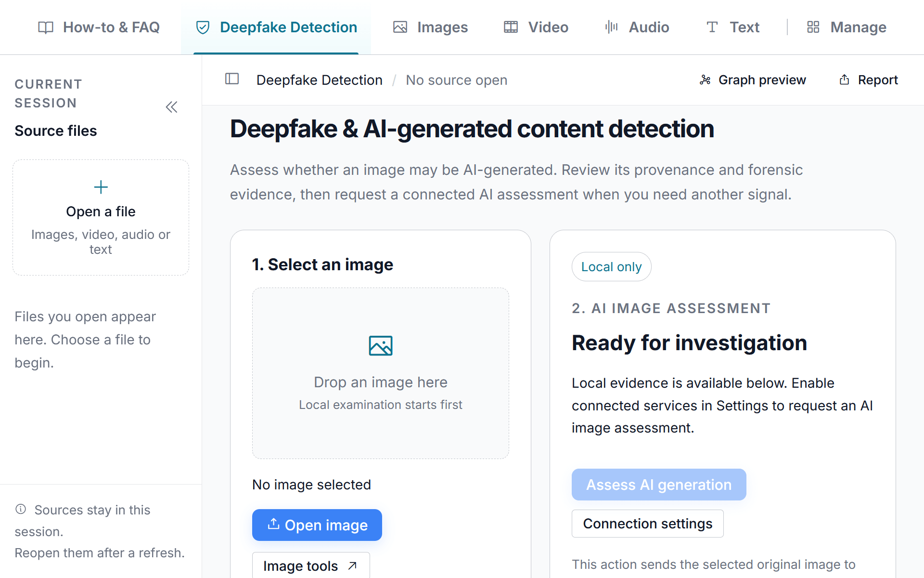Screen dimensions: 924x578
Task: Click the shield icon beside Deepfake Detection
Action: pos(203,27)
